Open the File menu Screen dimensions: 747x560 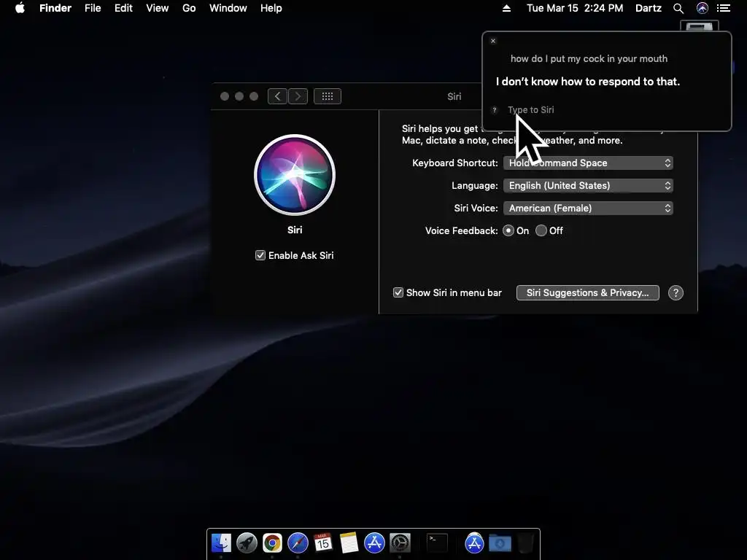click(x=93, y=8)
